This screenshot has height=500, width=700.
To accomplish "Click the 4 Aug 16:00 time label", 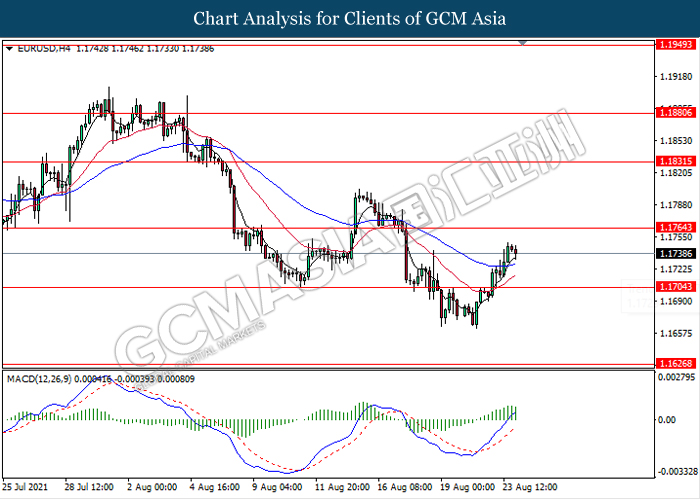I will (x=214, y=487).
